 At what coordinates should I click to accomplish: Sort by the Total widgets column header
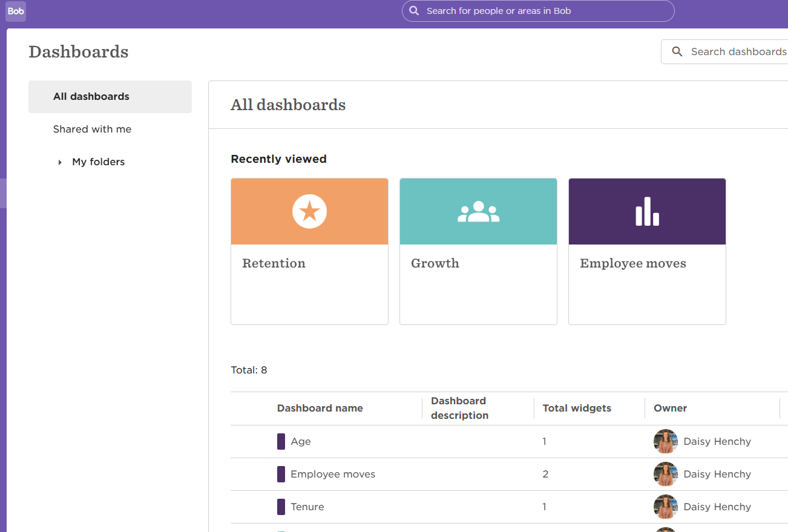[577, 409]
